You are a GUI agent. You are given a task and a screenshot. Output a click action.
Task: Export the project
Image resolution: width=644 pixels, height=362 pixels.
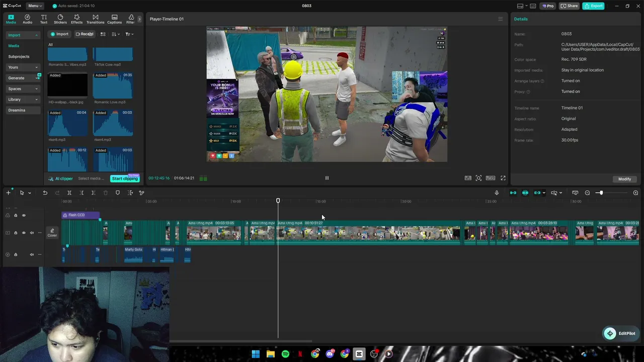(x=594, y=6)
